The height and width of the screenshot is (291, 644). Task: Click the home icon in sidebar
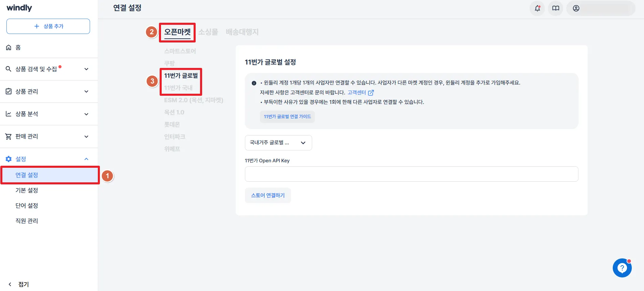click(9, 48)
